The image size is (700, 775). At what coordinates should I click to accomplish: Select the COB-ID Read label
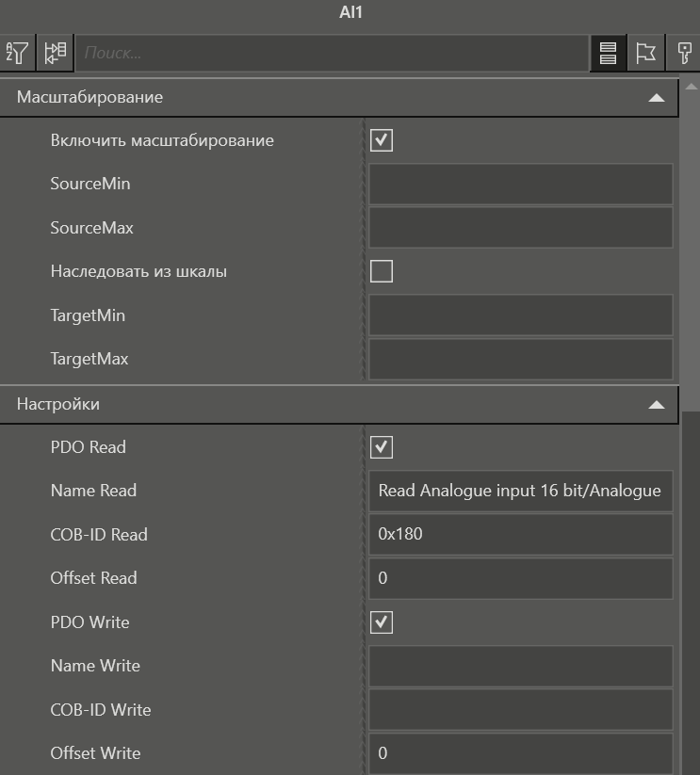tap(99, 534)
